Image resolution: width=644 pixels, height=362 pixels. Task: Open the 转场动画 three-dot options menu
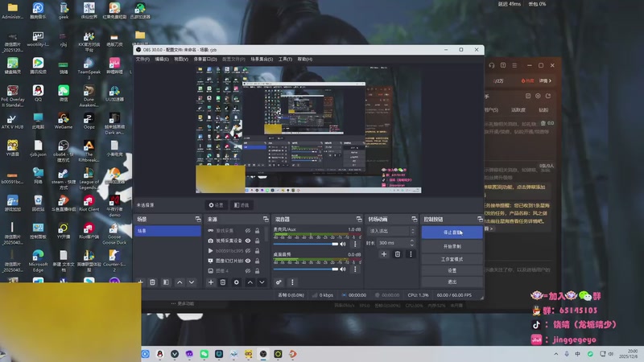click(x=411, y=254)
